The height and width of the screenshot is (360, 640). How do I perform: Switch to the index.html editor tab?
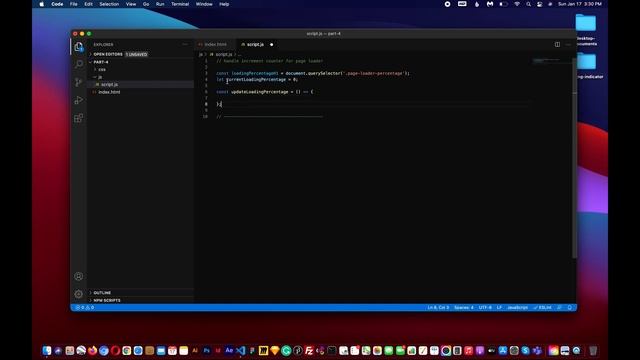(x=215, y=44)
